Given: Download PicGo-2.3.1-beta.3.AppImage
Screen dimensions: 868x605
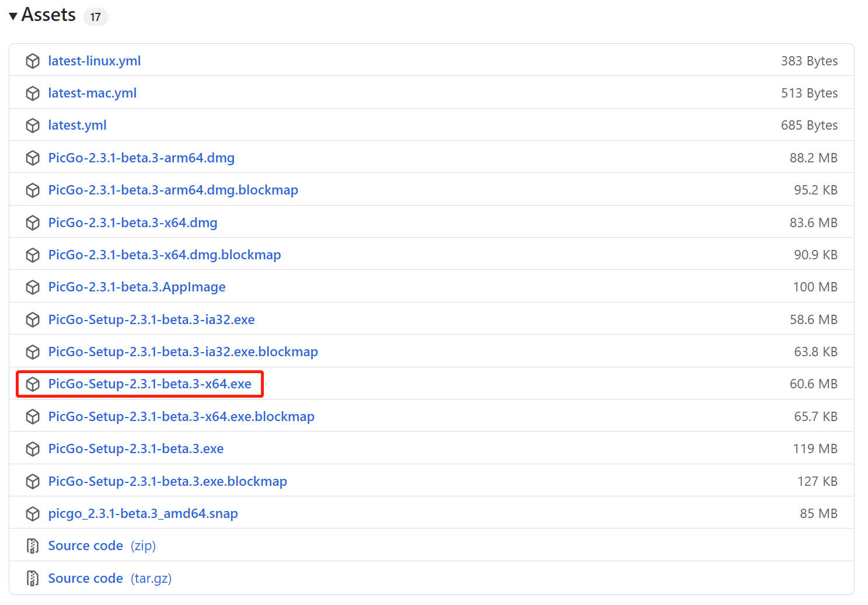Looking at the screenshot, I should click(x=137, y=287).
